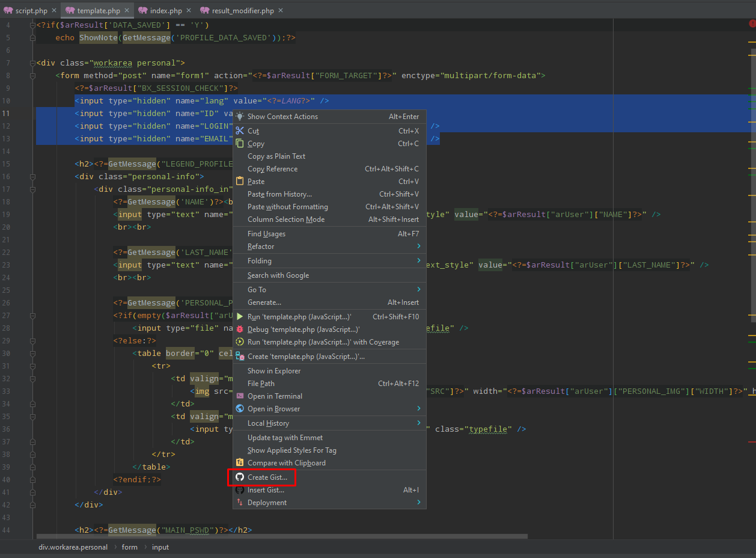
Task: Click the GitHub icon beside Insert Gist
Action: [240, 490]
